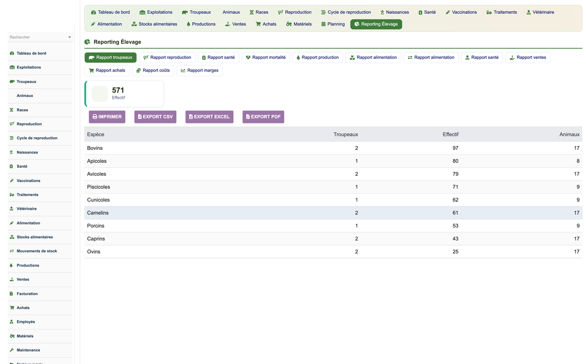Open the Rapport coûts tab
Image resolution: width=588 pixels, height=364 pixels.
[153, 71]
